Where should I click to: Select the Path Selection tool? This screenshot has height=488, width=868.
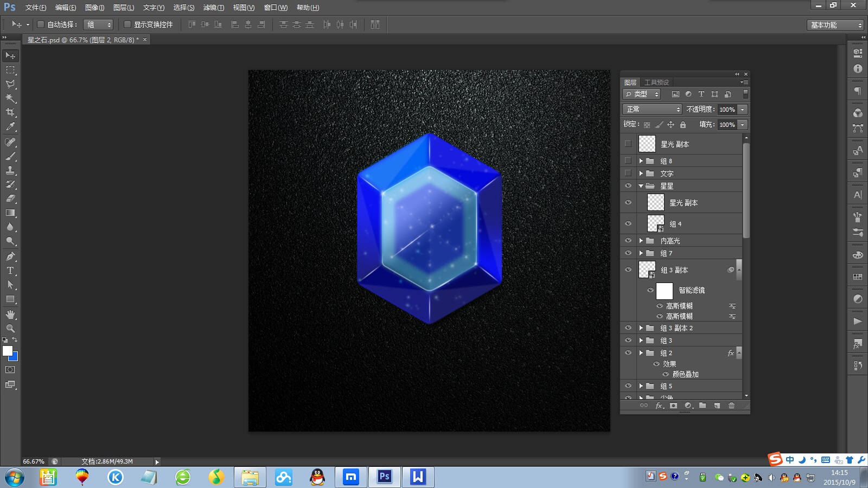[x=10, y=285]
